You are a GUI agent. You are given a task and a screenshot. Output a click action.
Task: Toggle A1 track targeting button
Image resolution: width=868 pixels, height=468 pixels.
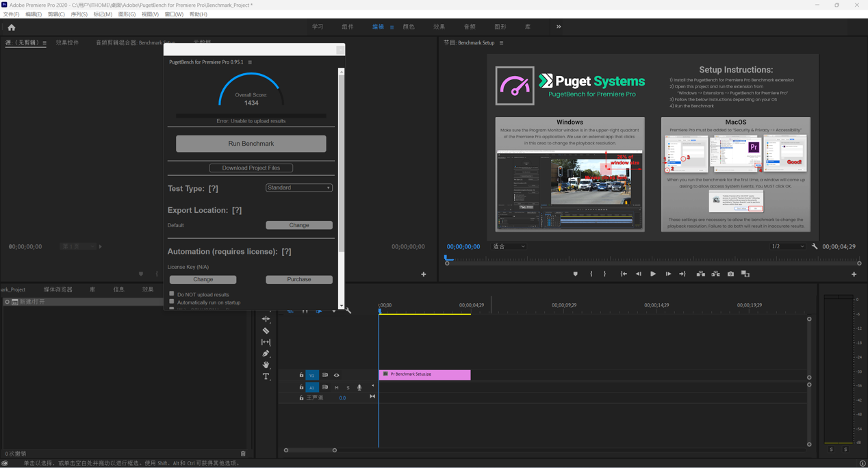[312, 387]
